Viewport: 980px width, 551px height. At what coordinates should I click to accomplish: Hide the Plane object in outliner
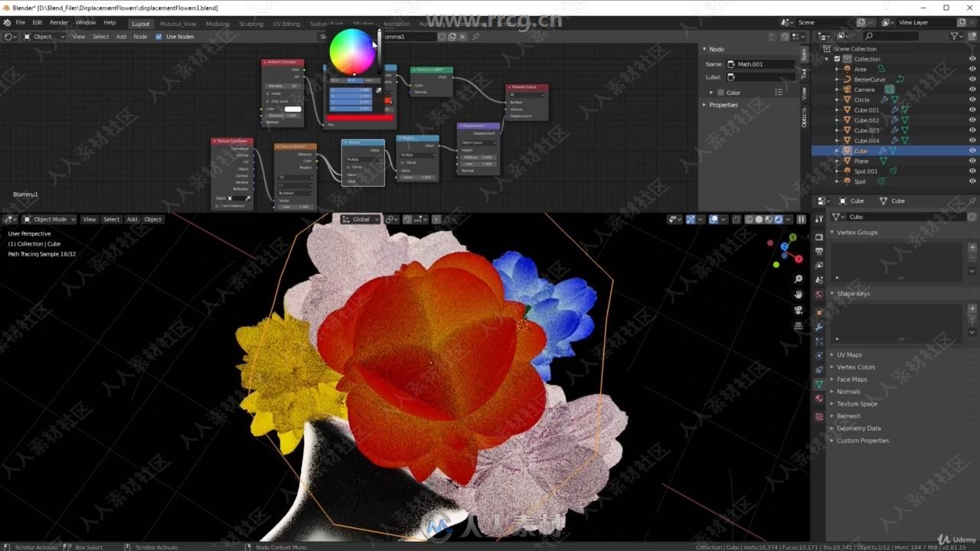(x=972, y=161)
